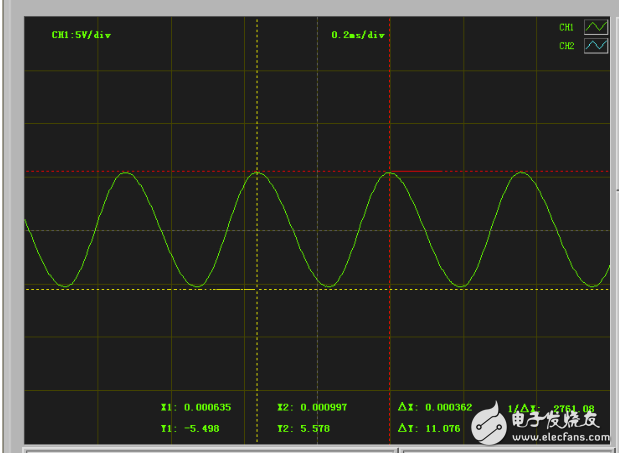Viewport: 619px width, 454px height.
Task: Select the X2 cursor readout value
Action: coord(312,408)
